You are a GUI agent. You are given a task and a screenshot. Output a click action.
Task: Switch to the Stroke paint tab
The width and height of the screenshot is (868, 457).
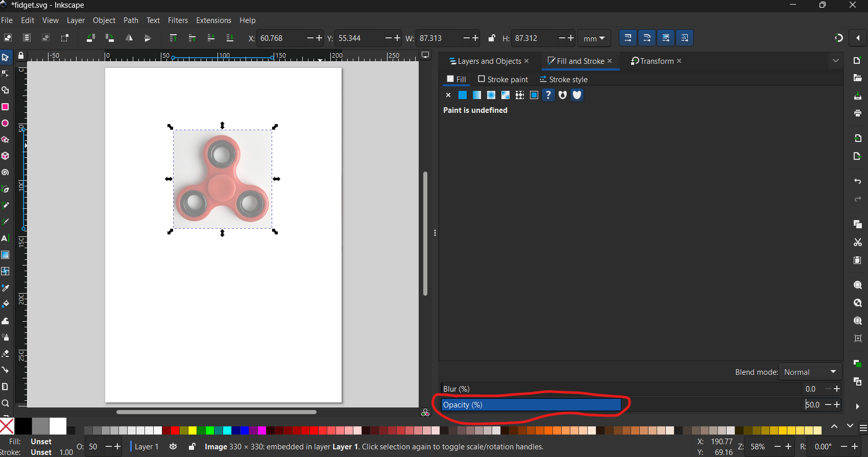pyautogui.click(x=503, y=79)
